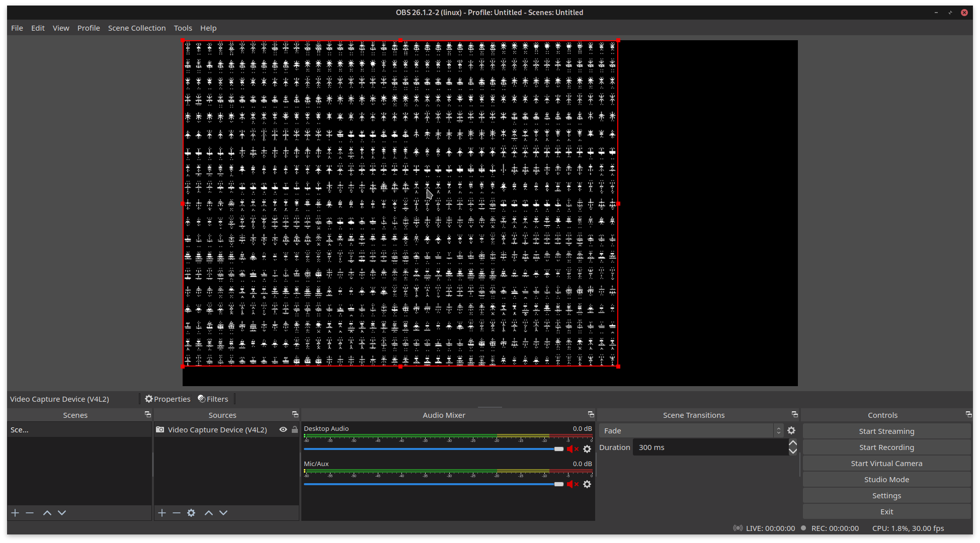Select the scene in Scenes list
This screenshot has width=980, height=543.
click(x=79, y=430)
